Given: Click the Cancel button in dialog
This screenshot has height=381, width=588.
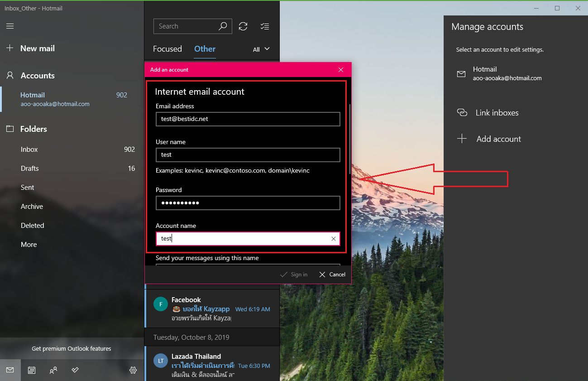Looking at the screenshot, I should pyautogui.click(x=332, y=275).
